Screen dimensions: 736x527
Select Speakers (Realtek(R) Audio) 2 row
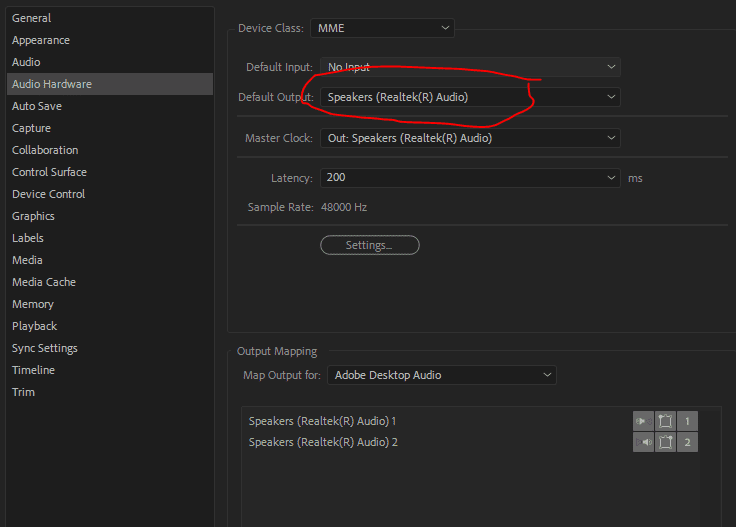(472, 442)
